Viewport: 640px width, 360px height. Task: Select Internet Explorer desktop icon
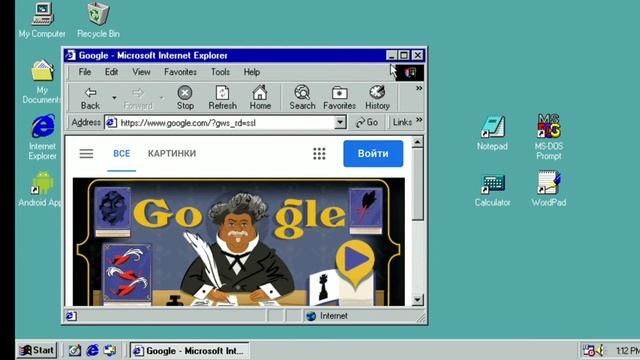click(x=42, y=137)
